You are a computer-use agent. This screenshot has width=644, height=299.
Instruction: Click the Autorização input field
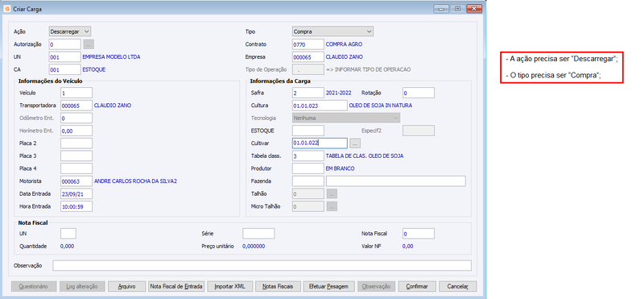(65, 44)
